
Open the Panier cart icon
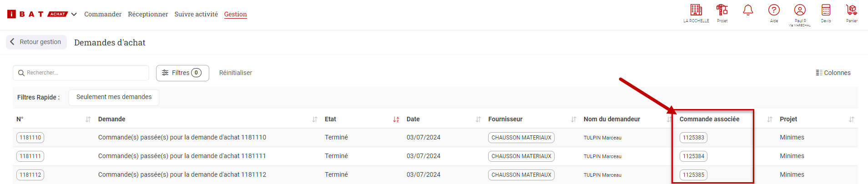[x=852, y=10]
